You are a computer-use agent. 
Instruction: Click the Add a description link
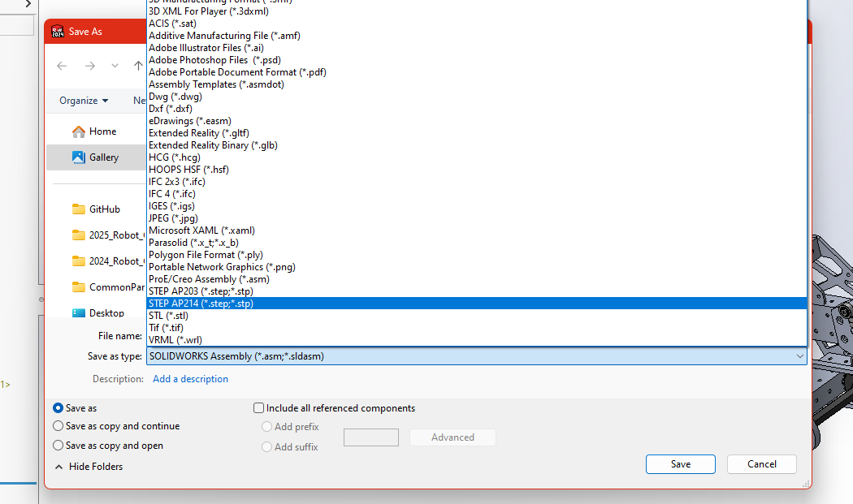tap(190, 379)
